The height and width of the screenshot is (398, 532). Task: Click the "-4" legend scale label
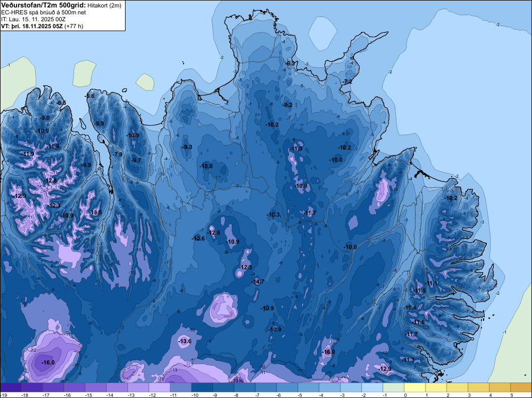(322, 395)
